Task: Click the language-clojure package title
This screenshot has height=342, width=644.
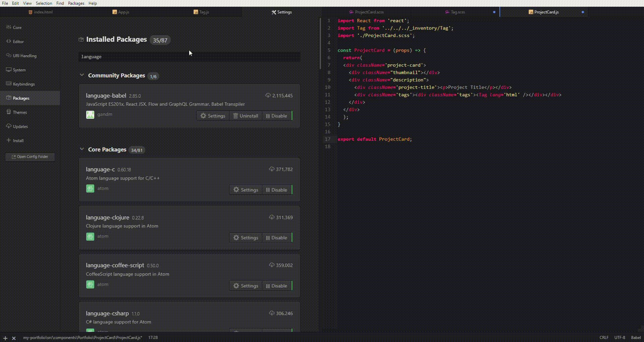Action: click(107, 217)
